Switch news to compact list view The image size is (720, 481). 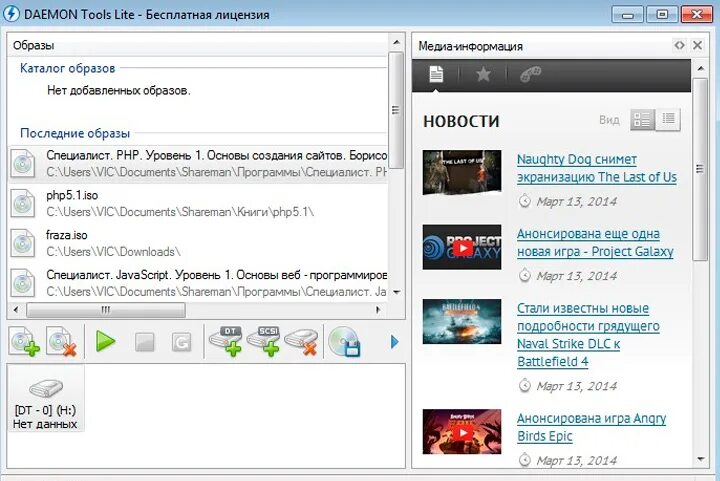point(668,120)
